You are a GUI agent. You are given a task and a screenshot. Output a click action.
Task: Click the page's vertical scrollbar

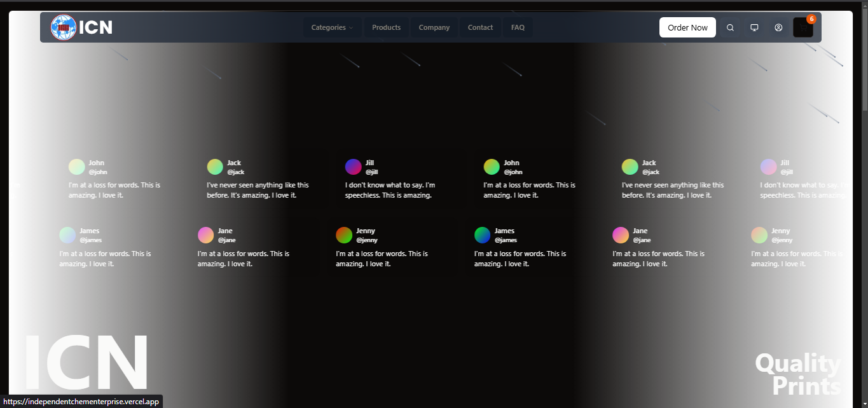864,57
